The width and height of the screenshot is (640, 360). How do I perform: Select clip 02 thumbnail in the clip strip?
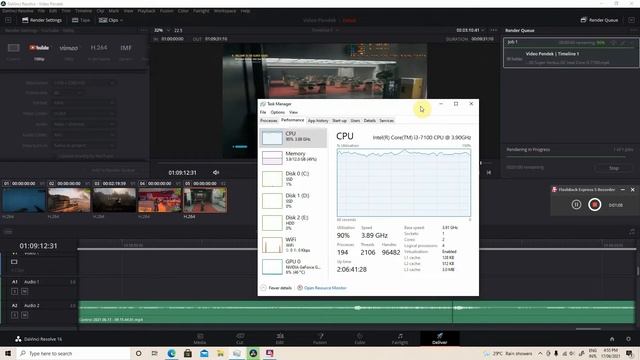(69, 200)
